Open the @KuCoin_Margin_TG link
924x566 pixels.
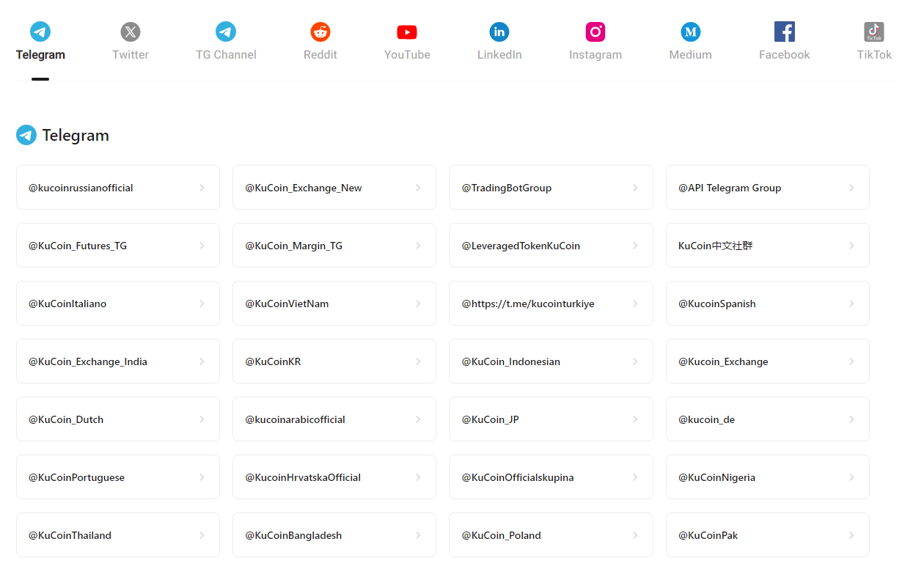point(334,246)
